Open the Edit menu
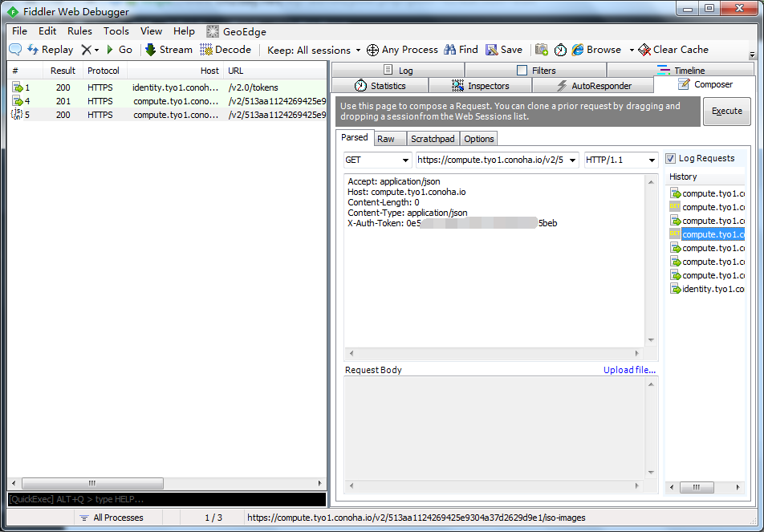764x532 pixels. coord(47,31)
